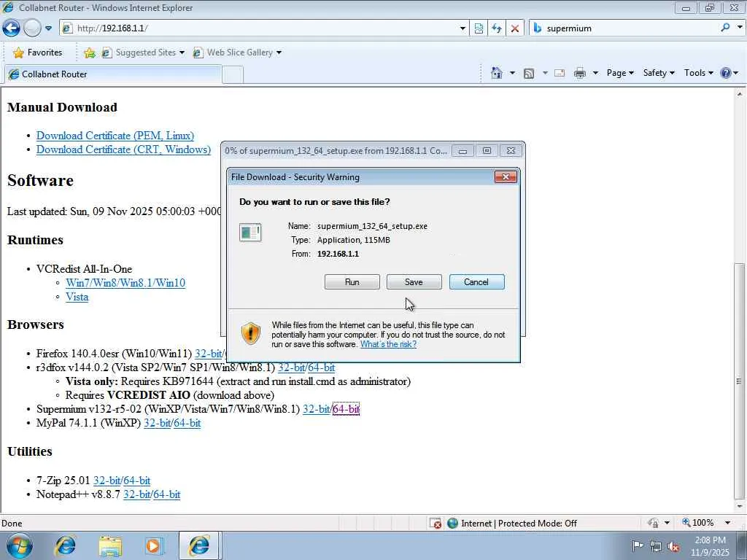This screenshot has height=560, width=747.
Task: Open r3dfox 64-bit download link
Action: (322, 367)
